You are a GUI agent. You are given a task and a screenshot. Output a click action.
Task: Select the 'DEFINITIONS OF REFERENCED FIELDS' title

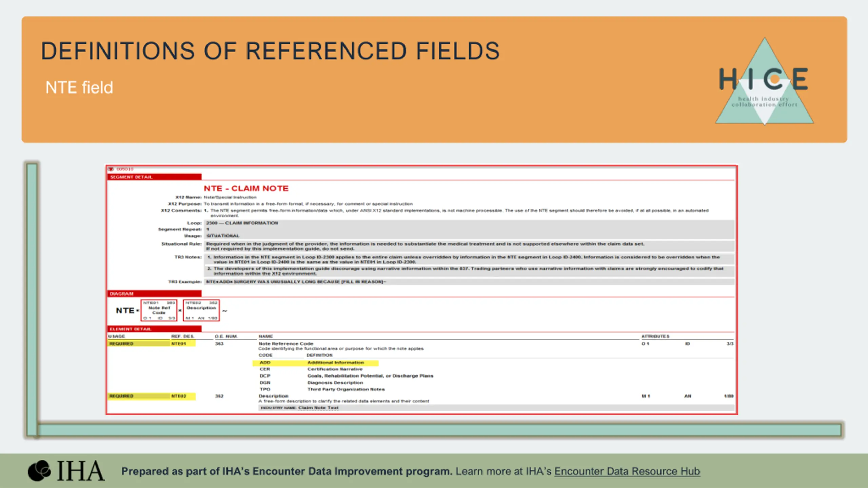270,51
